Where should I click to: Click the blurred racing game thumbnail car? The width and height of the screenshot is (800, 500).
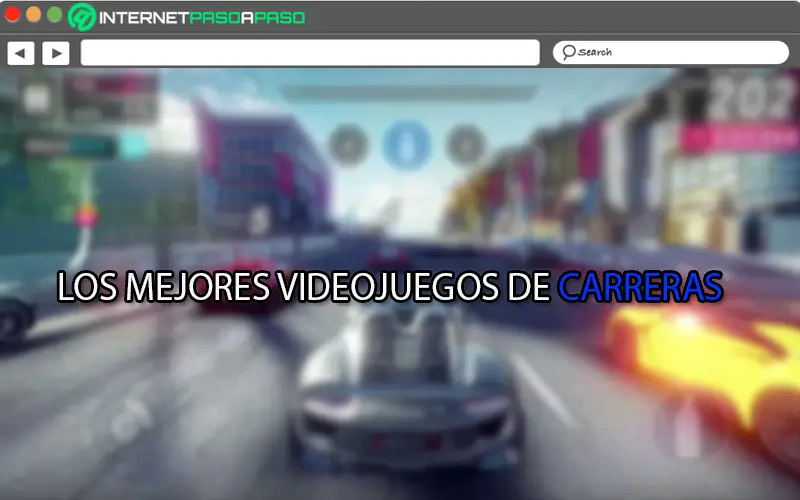tap(407, 388)
